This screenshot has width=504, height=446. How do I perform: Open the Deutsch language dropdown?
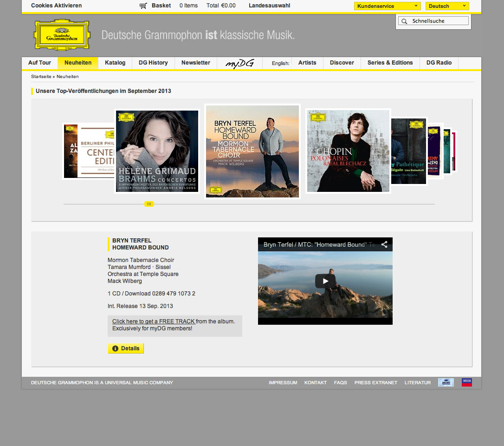click(x=447, y=6)
